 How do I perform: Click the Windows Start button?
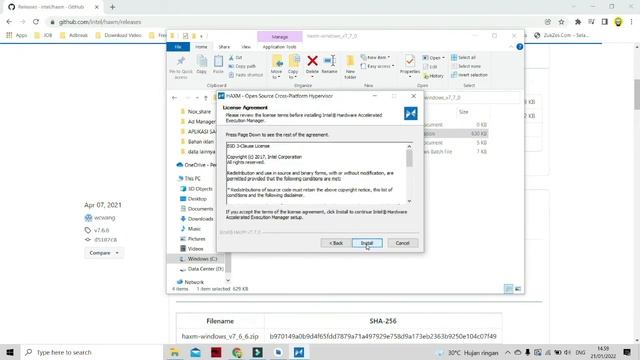(10, 352)
